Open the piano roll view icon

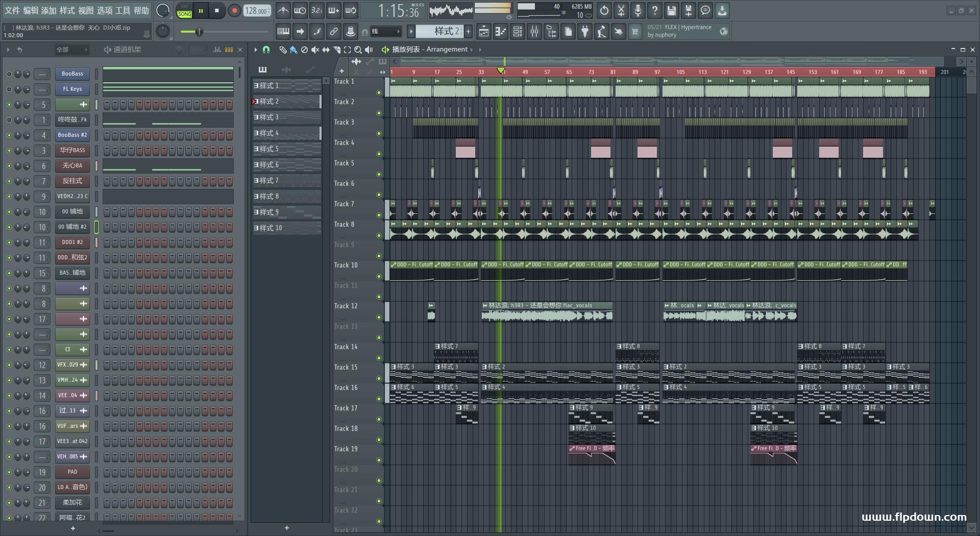(501, 32)
